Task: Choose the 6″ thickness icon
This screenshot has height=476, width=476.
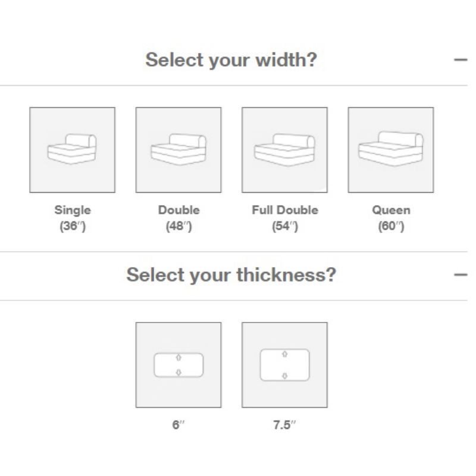Action: (x=178, y=365)
